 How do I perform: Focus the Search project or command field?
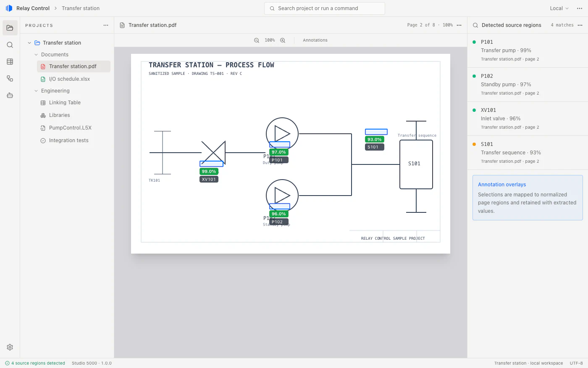325,8
